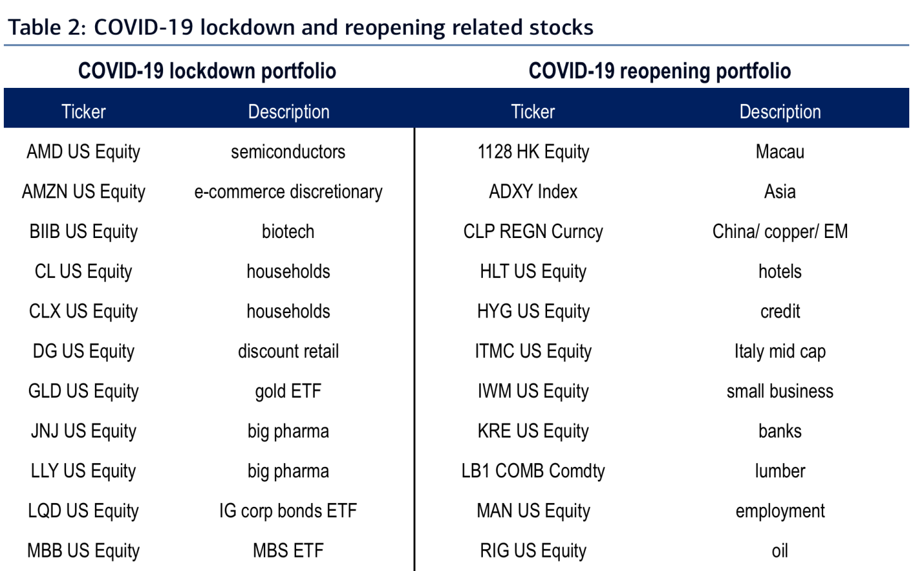This screenshot has width=924, height=571.
Task: Click the 1128 HK Equity ticker
Action: click(533, 152)
